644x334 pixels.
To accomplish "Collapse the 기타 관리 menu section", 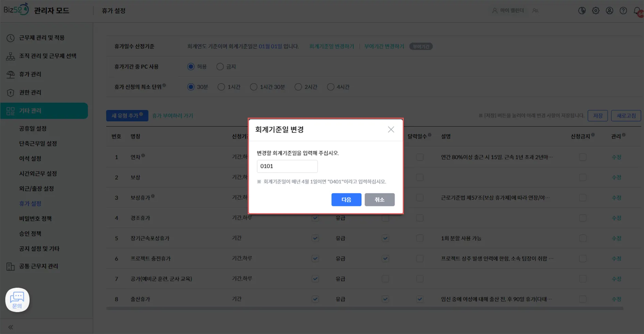I will [x=44, y=111].
